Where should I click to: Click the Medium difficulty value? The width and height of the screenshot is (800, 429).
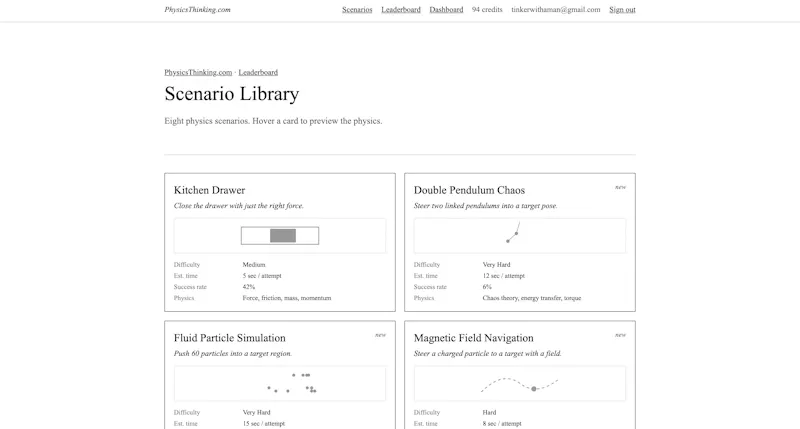tap(254, 265)
